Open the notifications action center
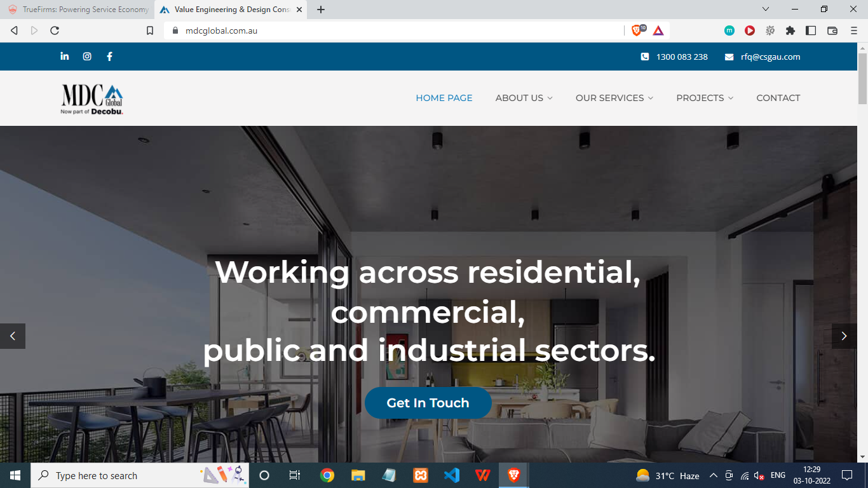Image resolution: width=868 pixels, height=488 pixels. point(847,475)
